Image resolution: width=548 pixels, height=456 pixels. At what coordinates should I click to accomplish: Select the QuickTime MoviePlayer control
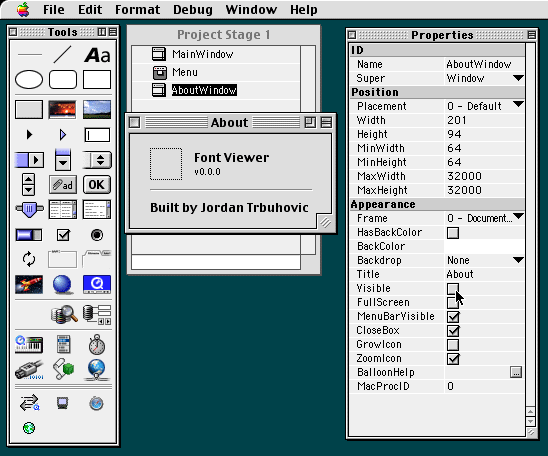pyautogui.click(x=97, y=284)
